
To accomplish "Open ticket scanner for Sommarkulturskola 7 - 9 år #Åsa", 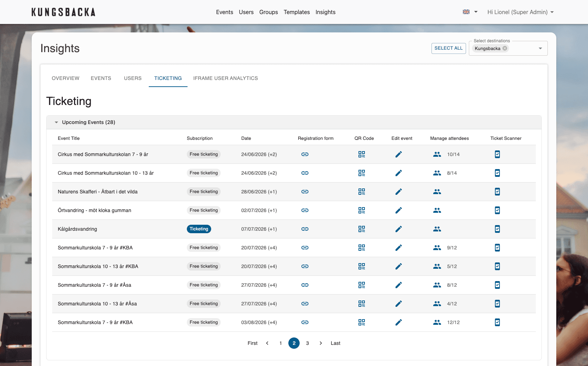I will [x=497, y=285].
